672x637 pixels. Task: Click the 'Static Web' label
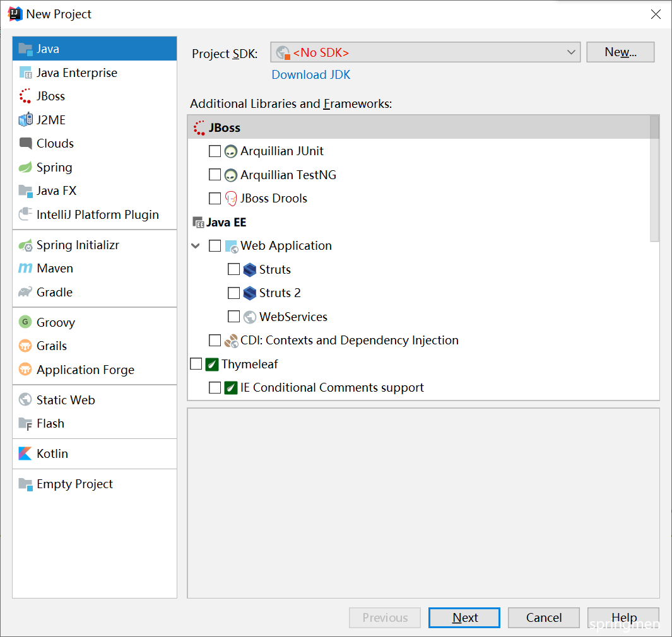click(66, 400)
